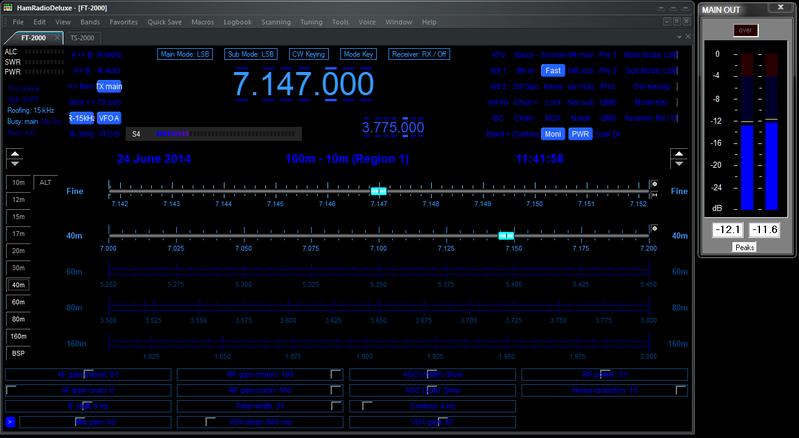Open the Mode Key dropdown
The width and height of the screenshot is (799, 438).
(x=358, y=54)
